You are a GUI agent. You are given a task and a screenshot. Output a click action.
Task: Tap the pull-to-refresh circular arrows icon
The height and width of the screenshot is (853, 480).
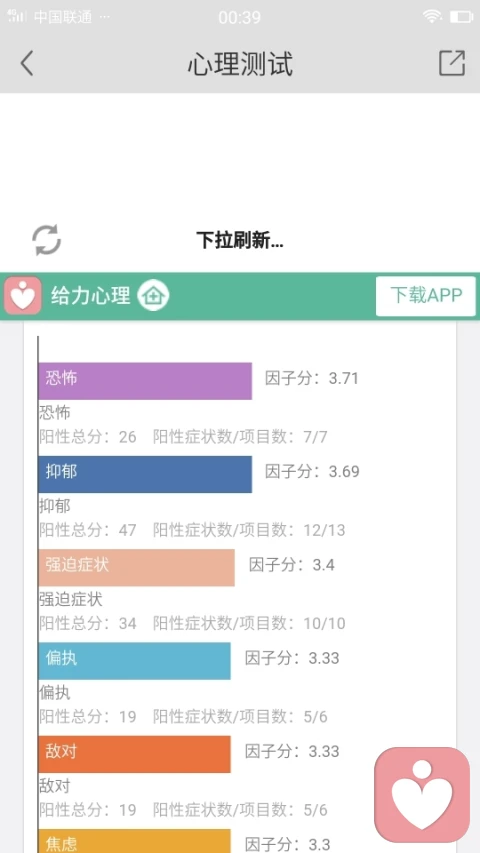tap(46, 240)
